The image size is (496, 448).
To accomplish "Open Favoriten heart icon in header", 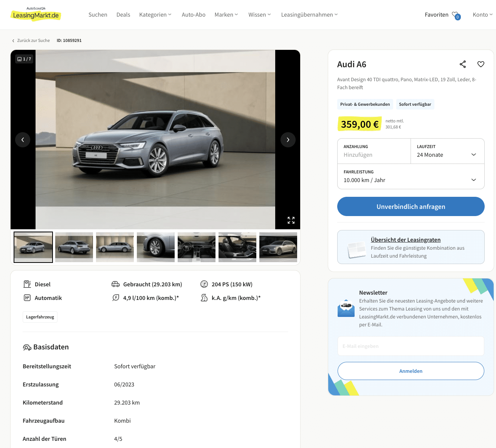I will [456, 15].
